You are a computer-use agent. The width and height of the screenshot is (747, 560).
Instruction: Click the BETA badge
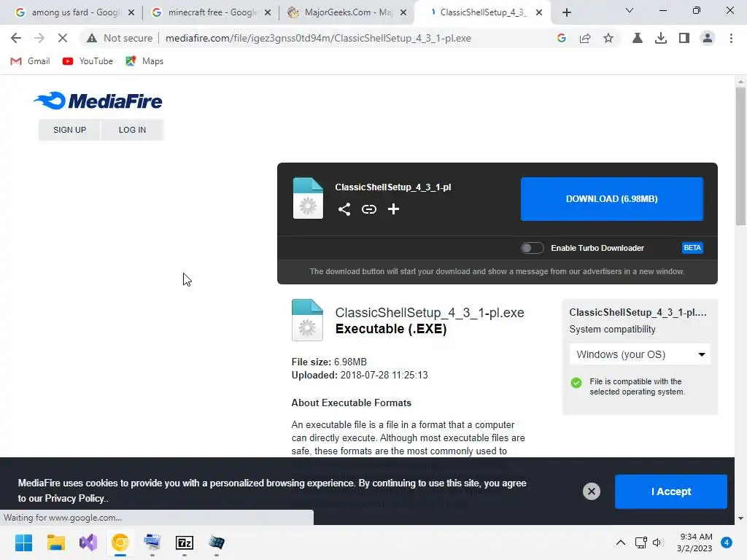692,248
